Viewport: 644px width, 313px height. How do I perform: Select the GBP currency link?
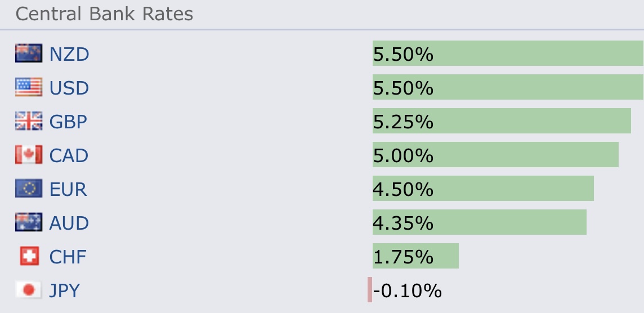coord(69,122)
